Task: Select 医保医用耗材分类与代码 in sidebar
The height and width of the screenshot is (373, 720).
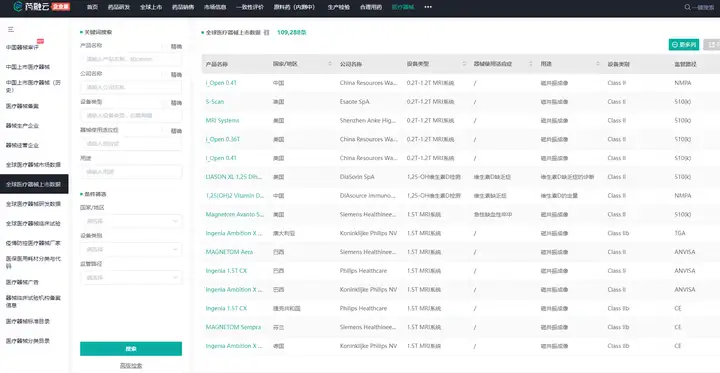Action: [34, 262]
